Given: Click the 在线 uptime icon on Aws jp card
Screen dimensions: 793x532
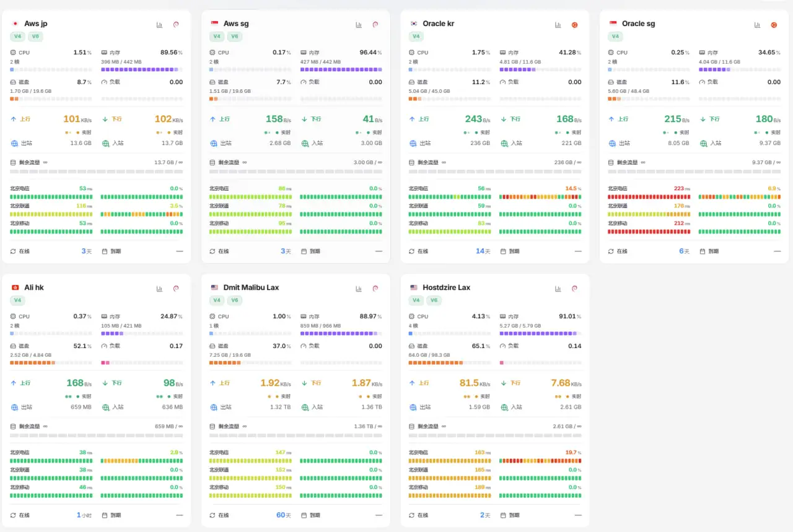Looking at the screenshot, I should coord(14,251).
